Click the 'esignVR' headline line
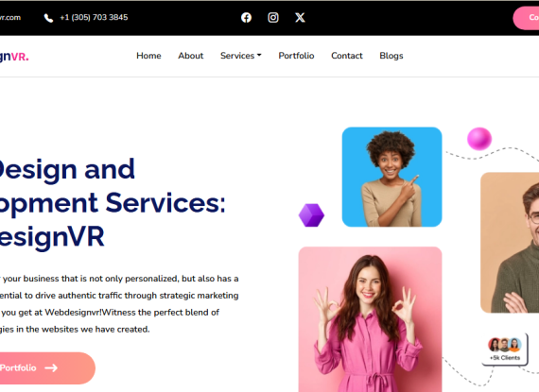This screenshot has width=539, height=392. (52, 237)
